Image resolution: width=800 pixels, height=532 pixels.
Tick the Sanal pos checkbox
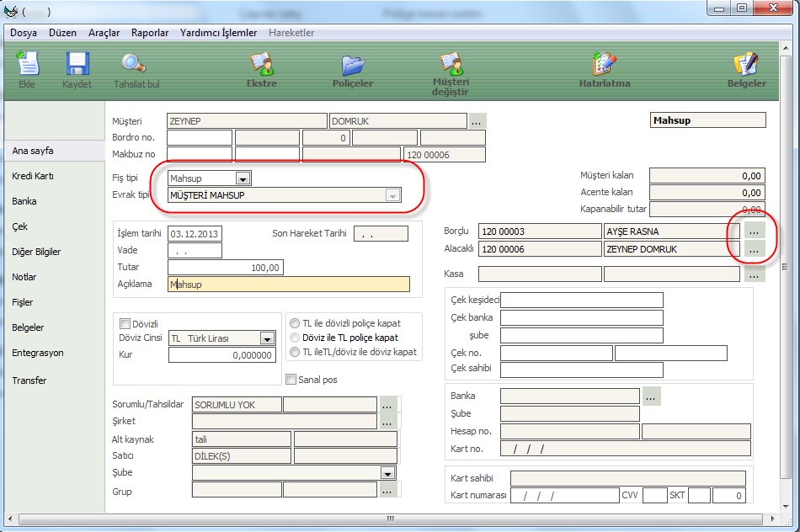pyautogui.click(x=291, y=380)
